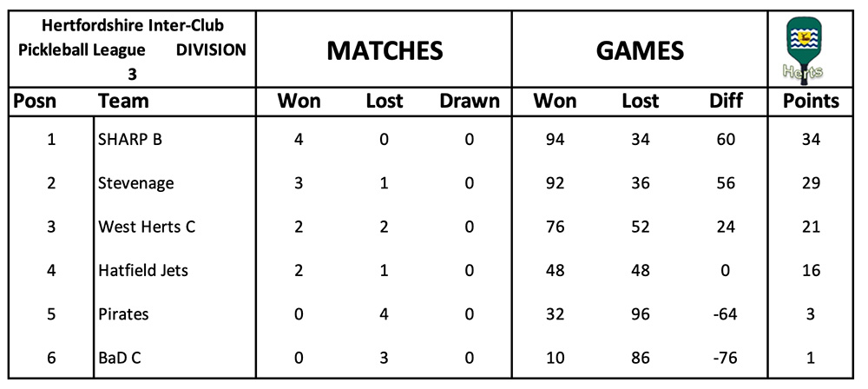Click Stevenage's 29 points value
Screen dimensions: 868x389
click(811, 183)
